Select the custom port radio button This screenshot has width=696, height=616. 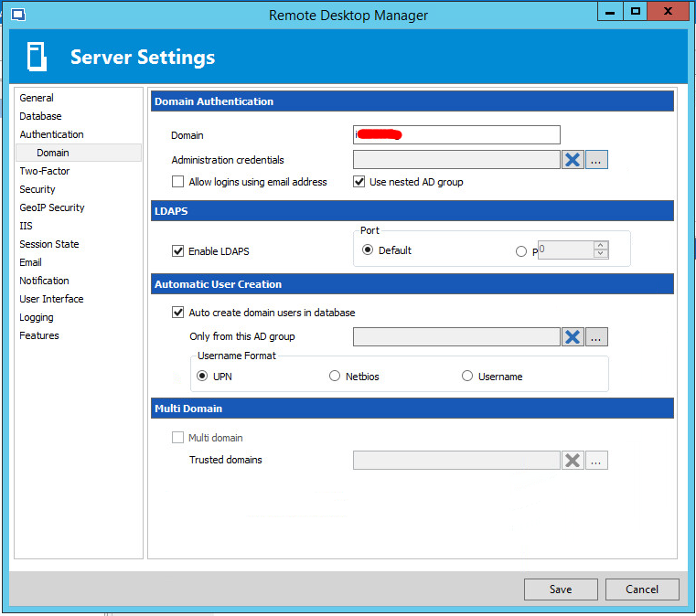(x=520, y=251)
